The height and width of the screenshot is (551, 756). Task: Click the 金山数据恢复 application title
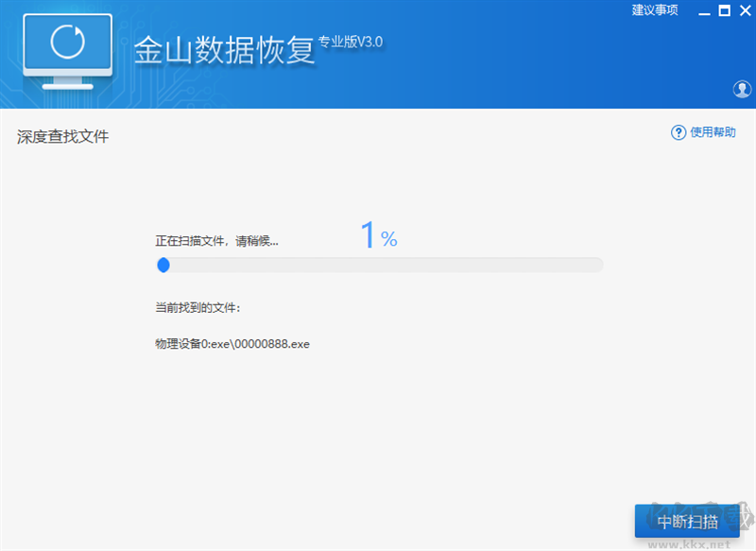click(223, 50)
